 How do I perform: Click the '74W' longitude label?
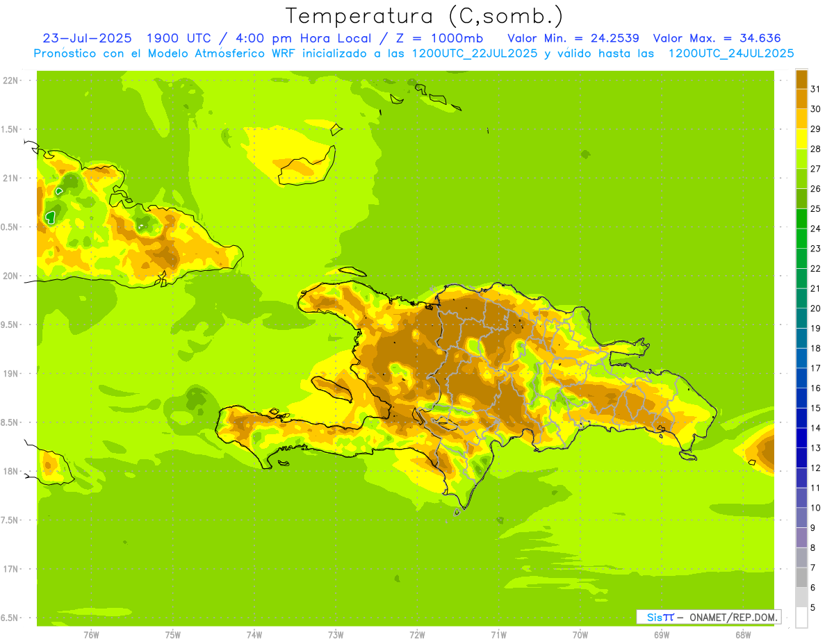click(x=254, y=635)
